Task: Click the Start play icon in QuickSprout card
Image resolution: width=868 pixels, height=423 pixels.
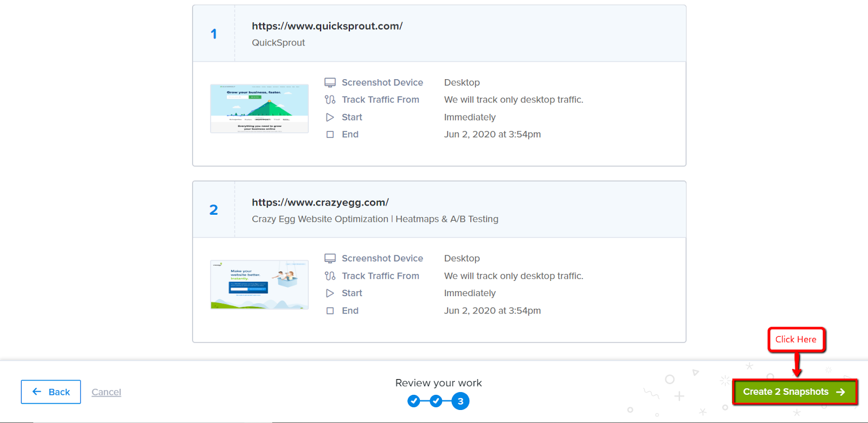Action: (330, 117)
